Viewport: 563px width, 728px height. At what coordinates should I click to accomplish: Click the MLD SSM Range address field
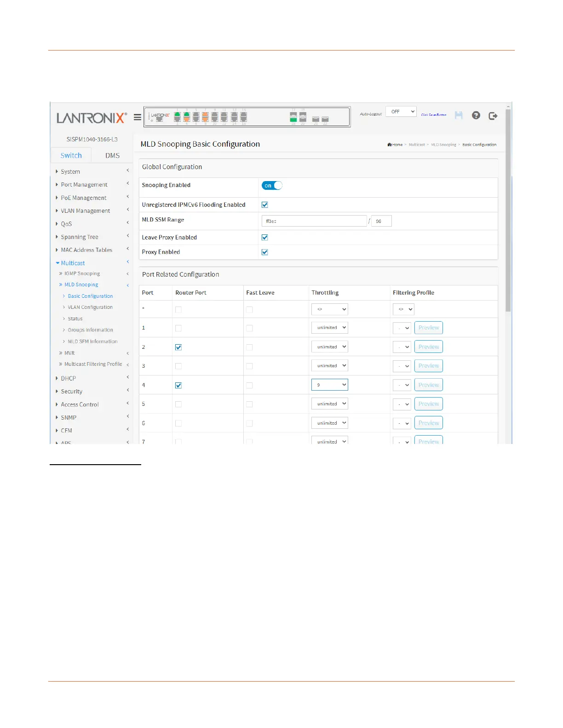(x=314, y=221)
